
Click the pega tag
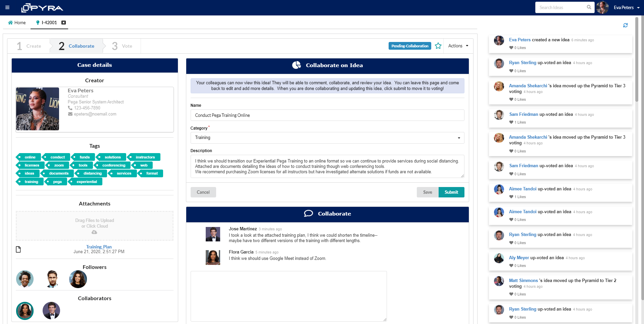click(56, 182)
